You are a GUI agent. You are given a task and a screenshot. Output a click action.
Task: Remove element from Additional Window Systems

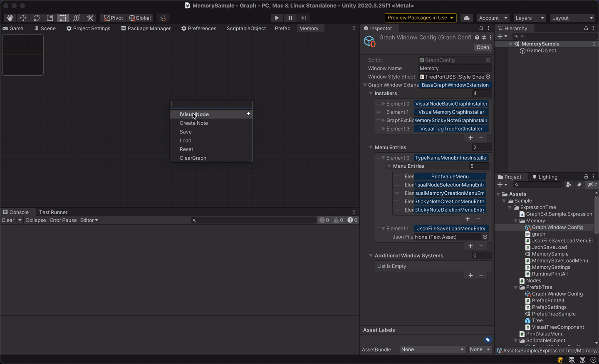pyautogui.click(x=481, y=275)
